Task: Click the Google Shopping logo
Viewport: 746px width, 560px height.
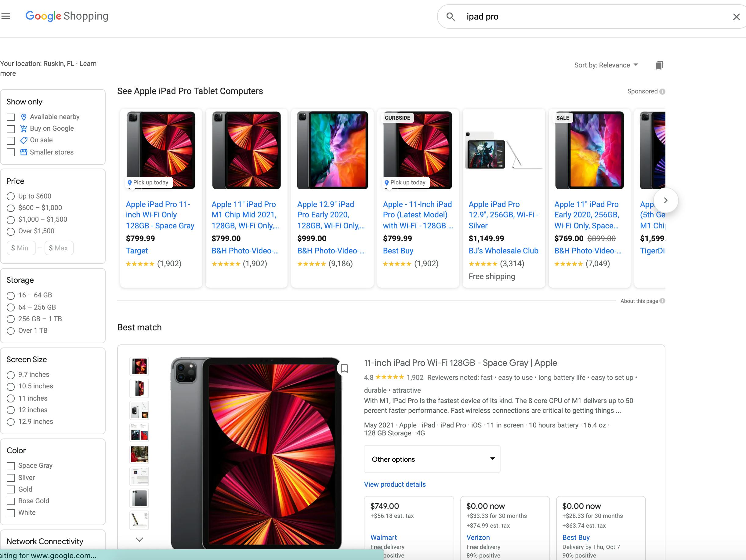Action: coord(67,16)
